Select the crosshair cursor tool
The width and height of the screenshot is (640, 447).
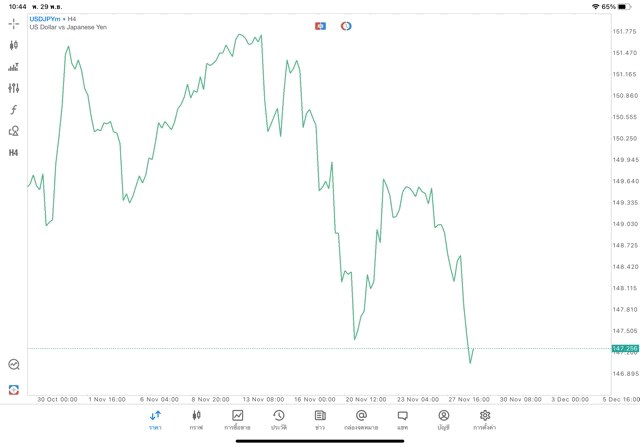tap(14, 23)
